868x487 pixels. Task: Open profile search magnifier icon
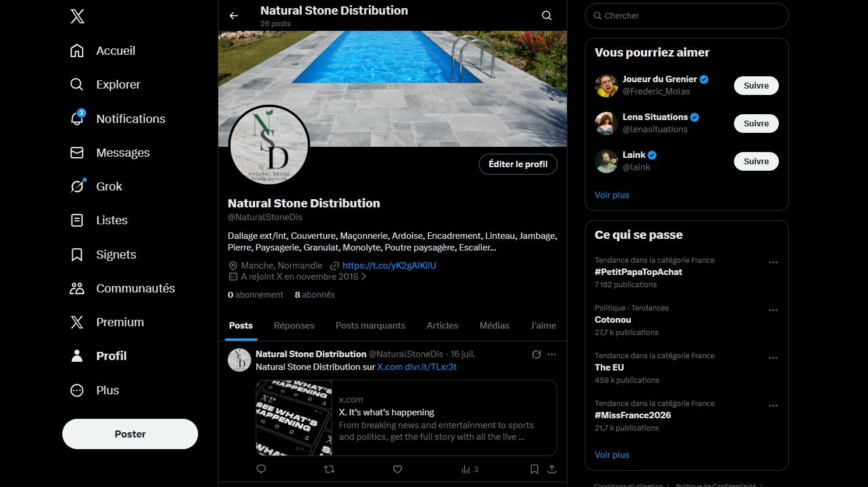tap(546, 16)
